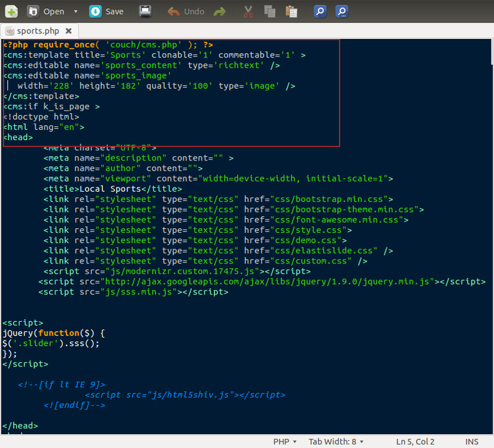This screenshot has height=448, width=494.
Task: Open the Find search icon
Action: (x=320, y=11)
